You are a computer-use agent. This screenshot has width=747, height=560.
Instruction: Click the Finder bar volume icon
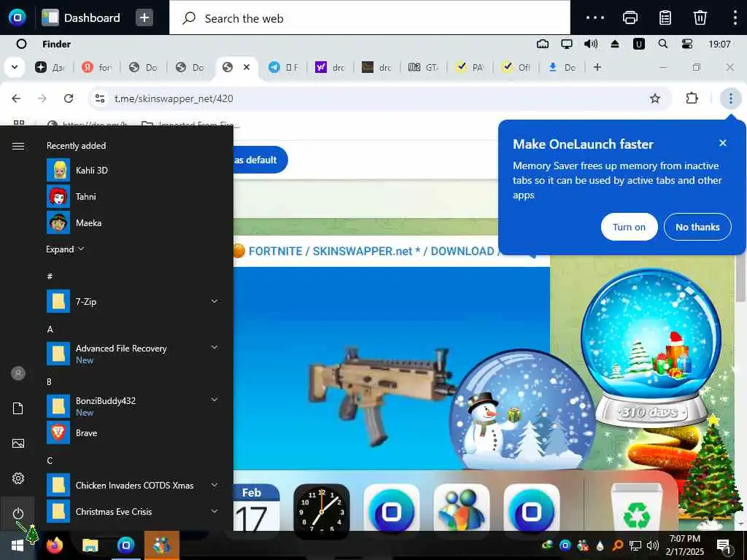[591, 44]
